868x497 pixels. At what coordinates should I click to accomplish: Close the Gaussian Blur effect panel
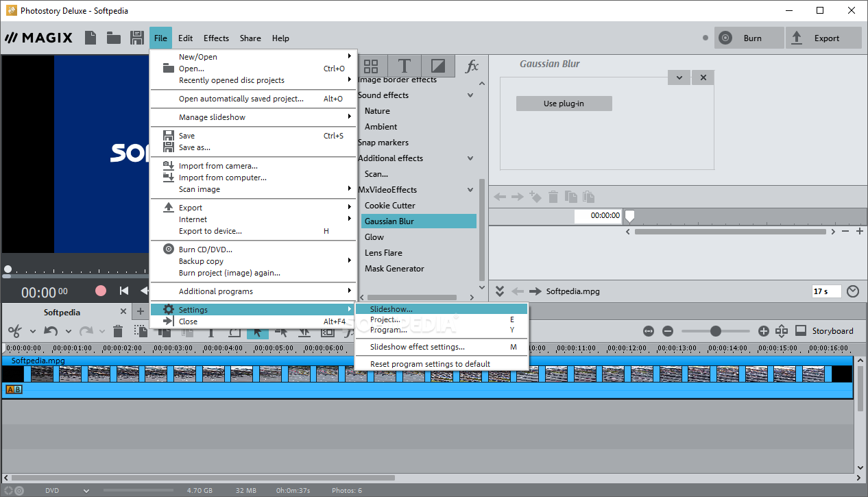coord(703,77)
